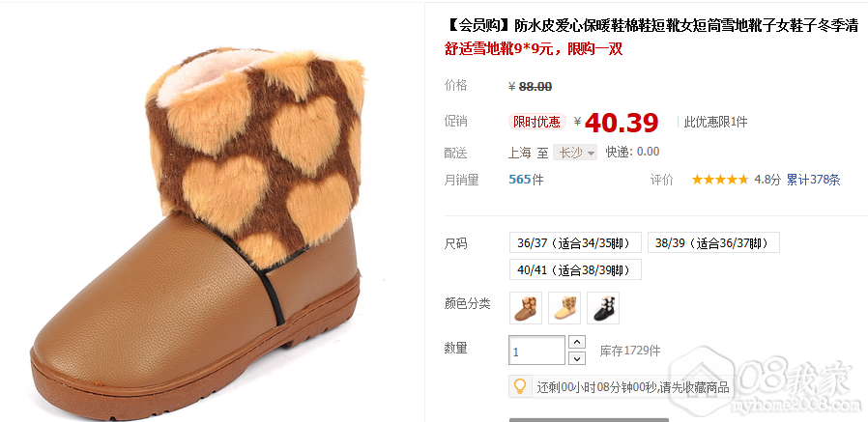Decrease quantity with the down arrow

click(x=577, y=358)
